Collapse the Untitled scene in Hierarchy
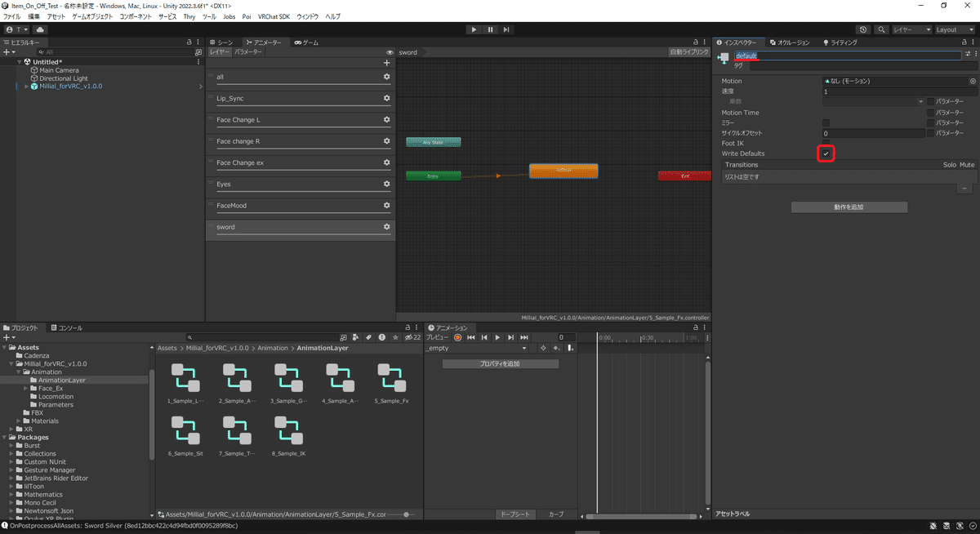The height and width of the screenshot is (534, 980). tap(20, 62)
